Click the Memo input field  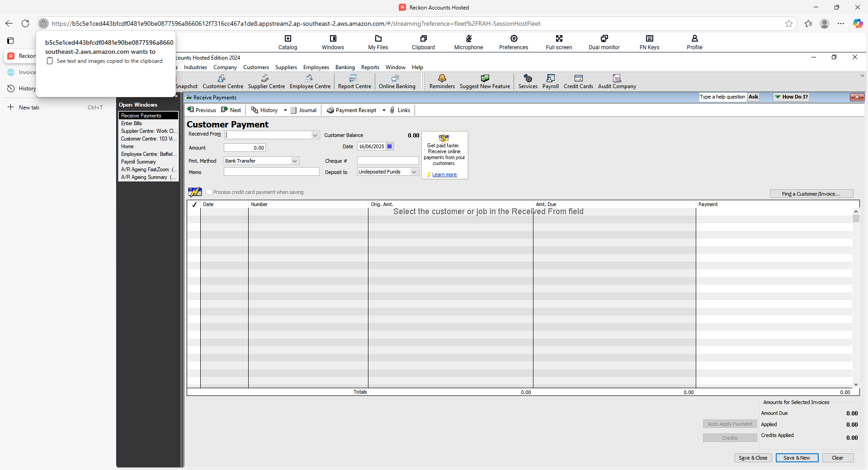coord(271,172)
